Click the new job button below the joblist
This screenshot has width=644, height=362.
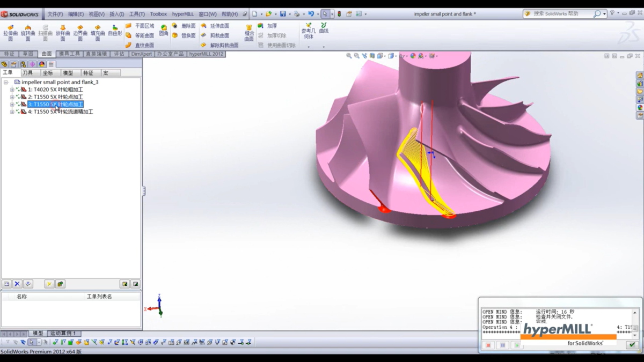(x=6, y=284)
